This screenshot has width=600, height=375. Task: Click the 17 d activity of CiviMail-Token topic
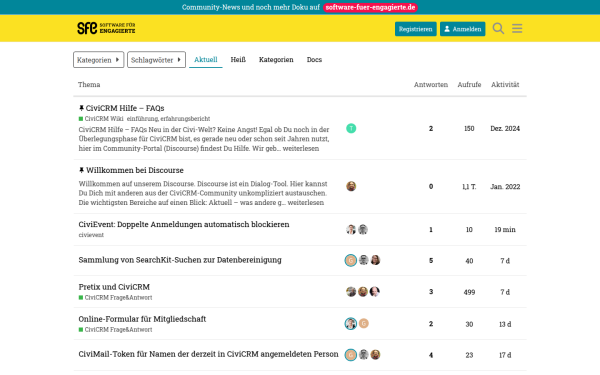click(x=505, y=355)
